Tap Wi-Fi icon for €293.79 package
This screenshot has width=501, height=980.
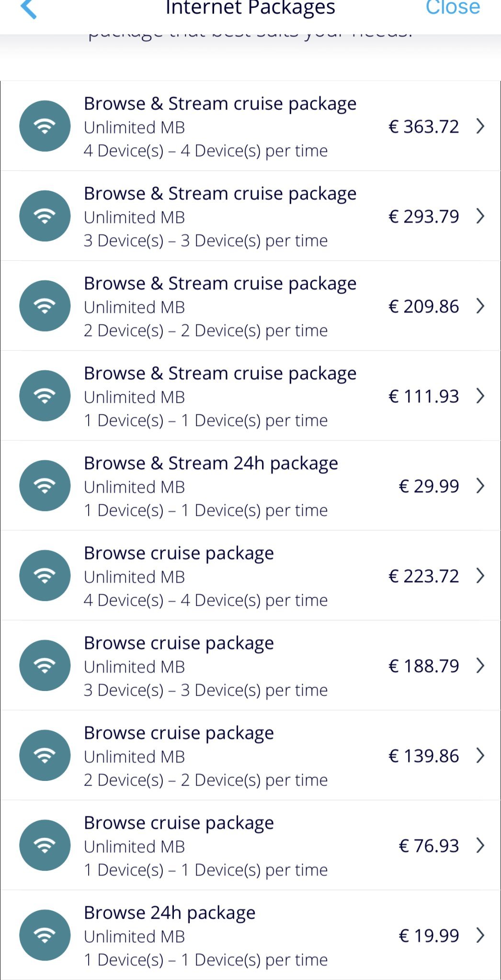(45, 216)
